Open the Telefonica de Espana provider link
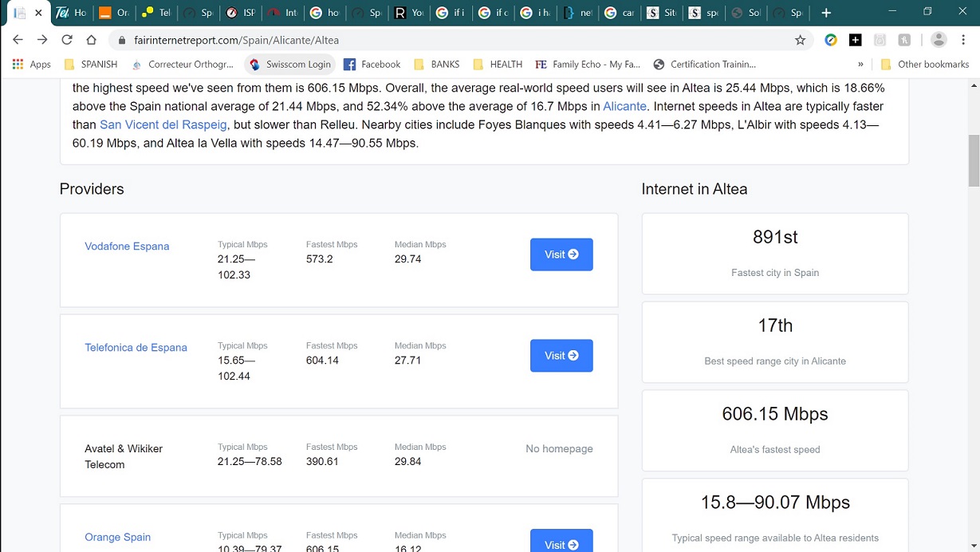Image resolution: width=980 pixels, height=552 pixels. (x=136, y=348)
